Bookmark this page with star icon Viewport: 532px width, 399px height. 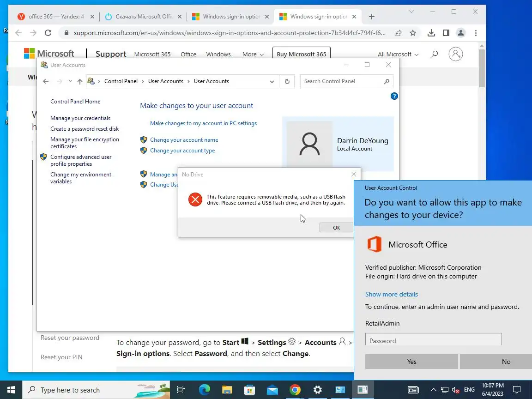(412, 33)
